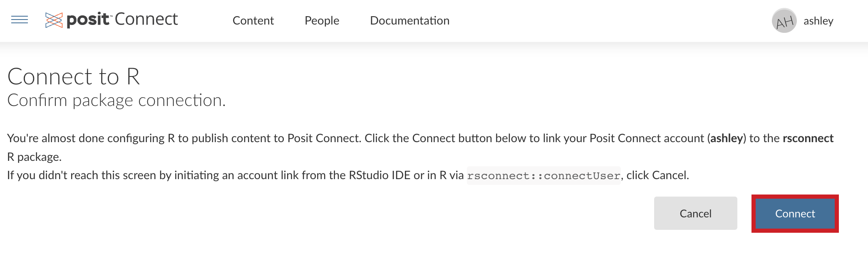This screenshot has width=868, height=266.
Task: Open the ashley username menu
Action: pyautogui.click(x=818, y=21)
